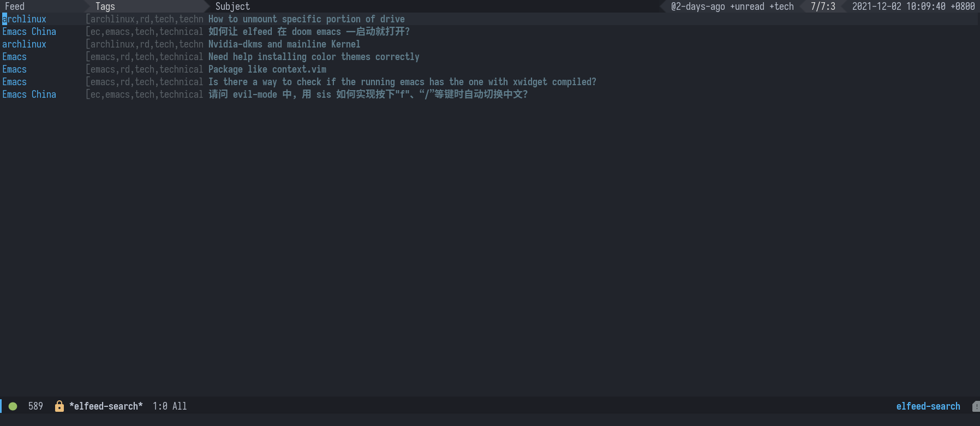Open entry 'Package like context.vim'
980x426 pixels.
coord(267,69)
